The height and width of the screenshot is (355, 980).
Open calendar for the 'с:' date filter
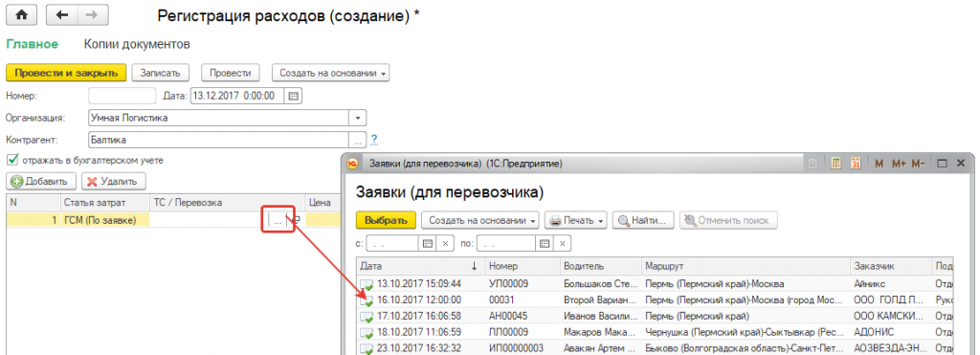pos(428,243)
